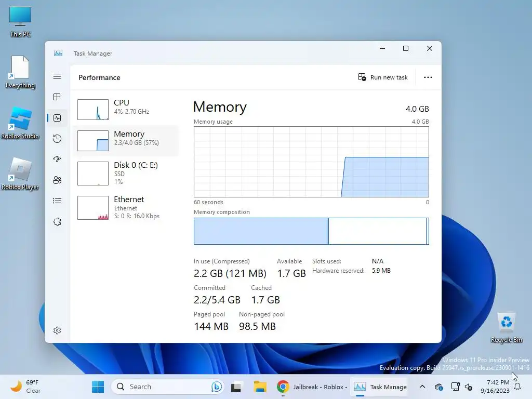Select the CPU performance item
The image size is (532, 399).
[x=126, y=109]
